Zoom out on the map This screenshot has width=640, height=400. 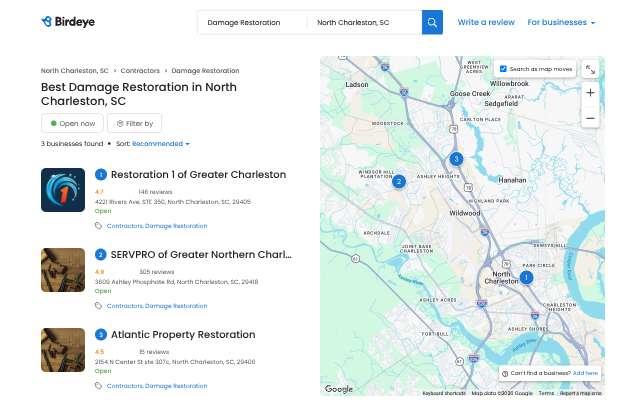click(x=590, y=118)
